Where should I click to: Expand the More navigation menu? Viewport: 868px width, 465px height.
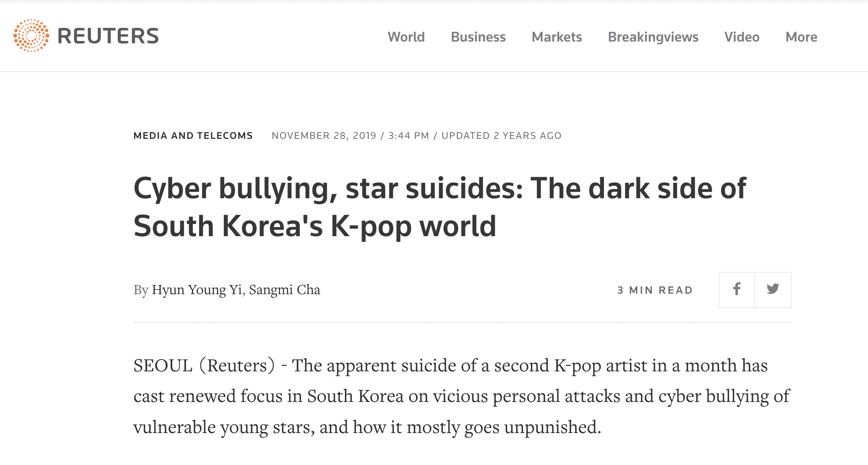[x=801, y=37]
